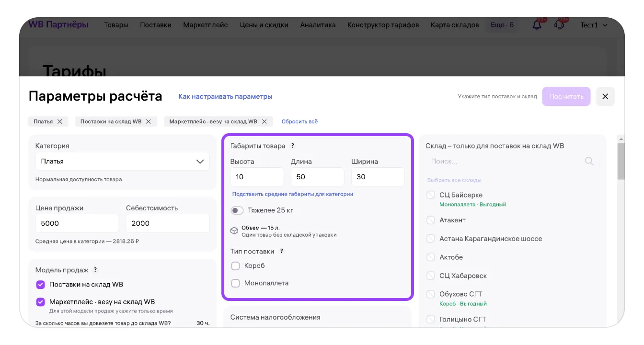Expand the Тест1 account menu

click(x=594, y=25)
